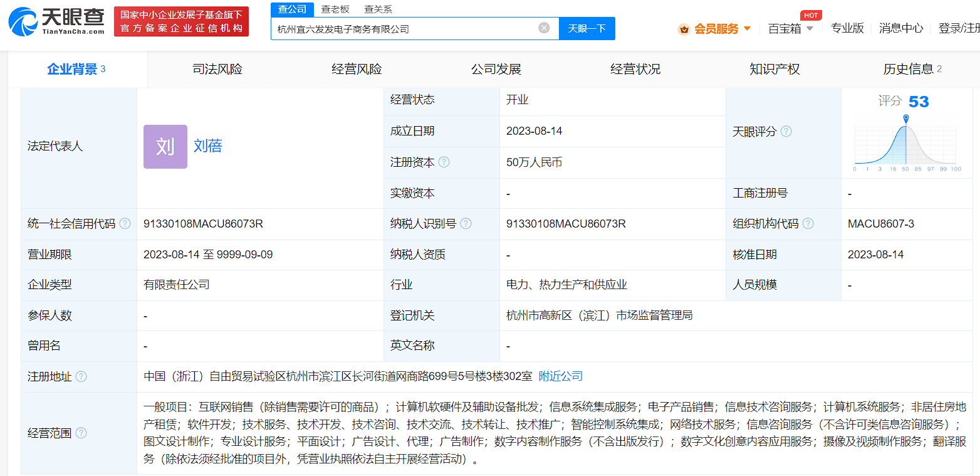The width and height of the screenshot is (980, 476).
Task: Switch to the 查关系 search tab
Action: [378, 9]
